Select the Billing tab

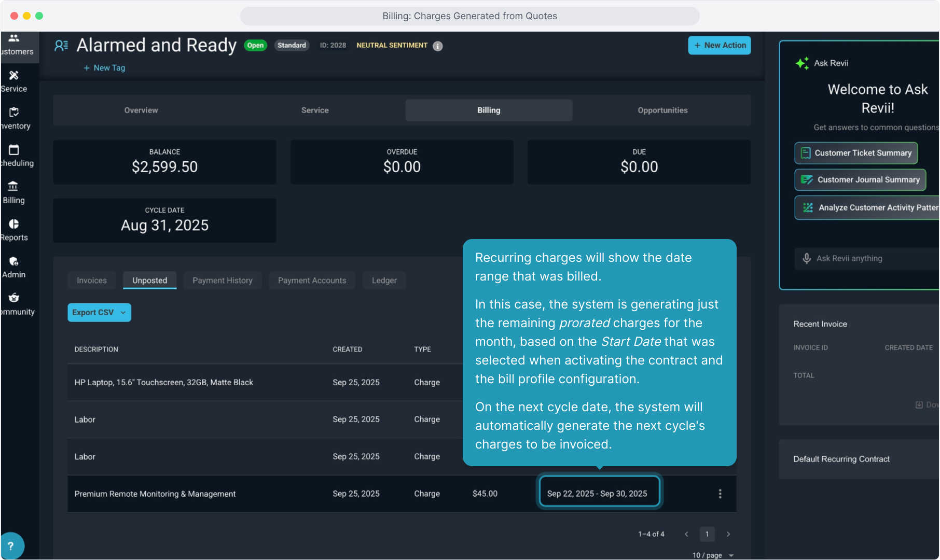click(489, 110)
